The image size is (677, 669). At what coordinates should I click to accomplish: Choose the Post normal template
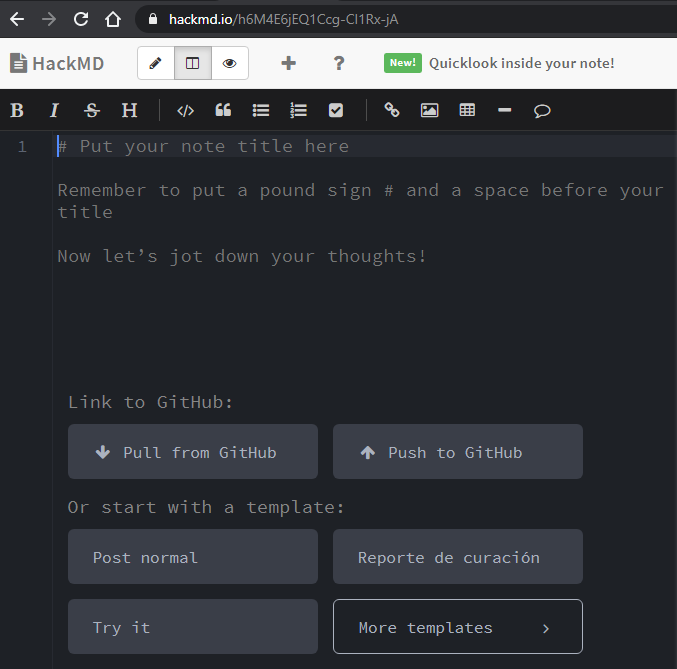[x=193, y=557]
